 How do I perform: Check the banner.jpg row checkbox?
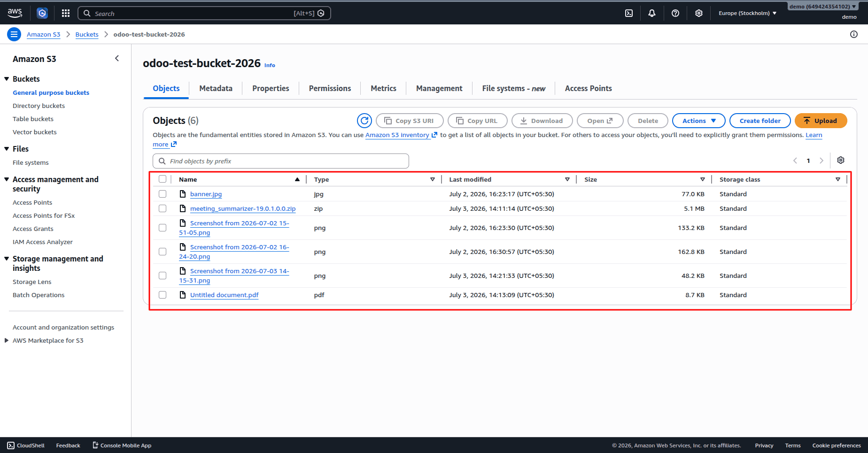[163, 194]
